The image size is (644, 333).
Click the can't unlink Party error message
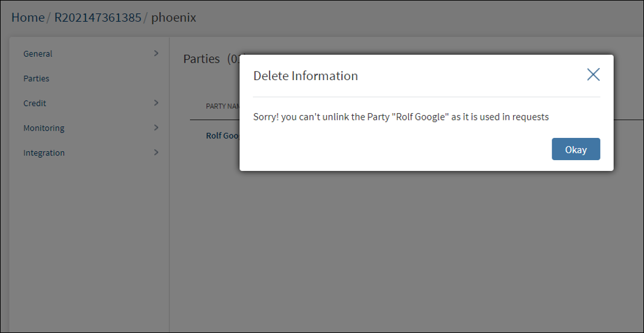tap(401, 117)
